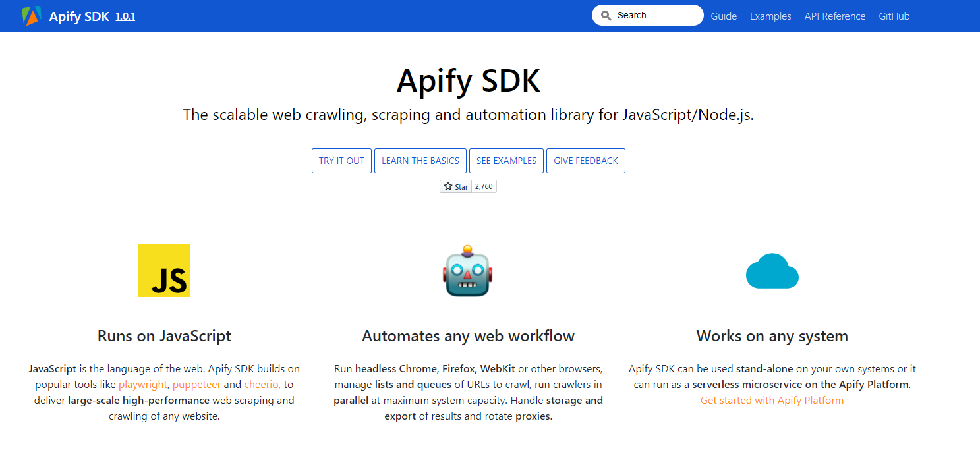Open the puppeteer link
Screen dimensions: 980x471
(x=196, y=384)
